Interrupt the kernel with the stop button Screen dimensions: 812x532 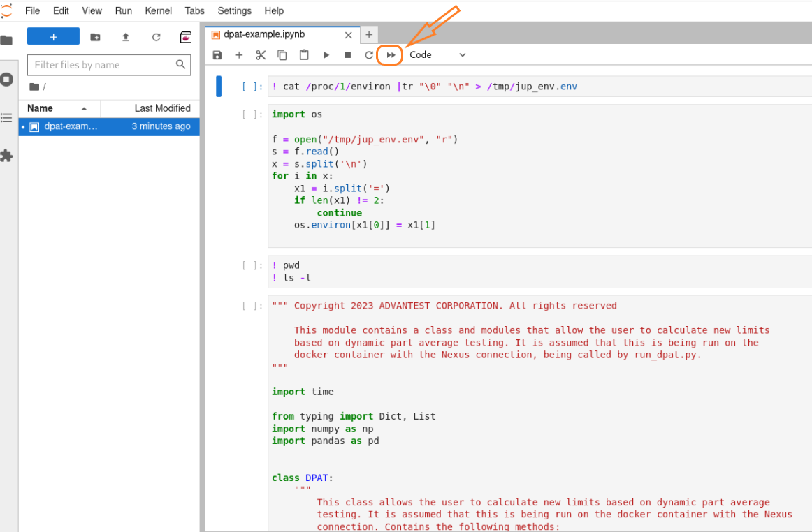(347, 55)
